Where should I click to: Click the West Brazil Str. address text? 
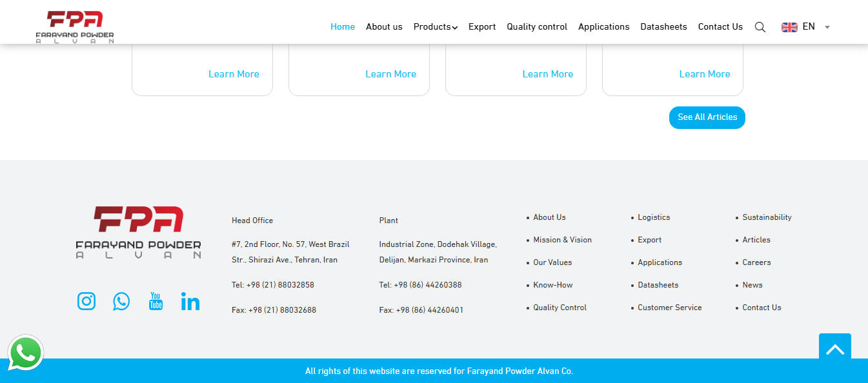coord(290,252)
